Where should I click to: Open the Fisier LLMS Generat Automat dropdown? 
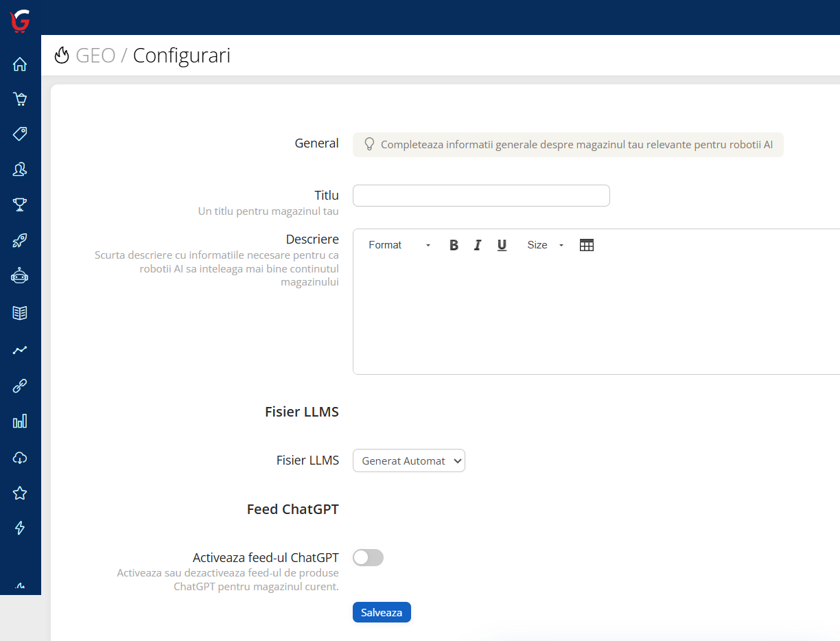click(409, 461)
